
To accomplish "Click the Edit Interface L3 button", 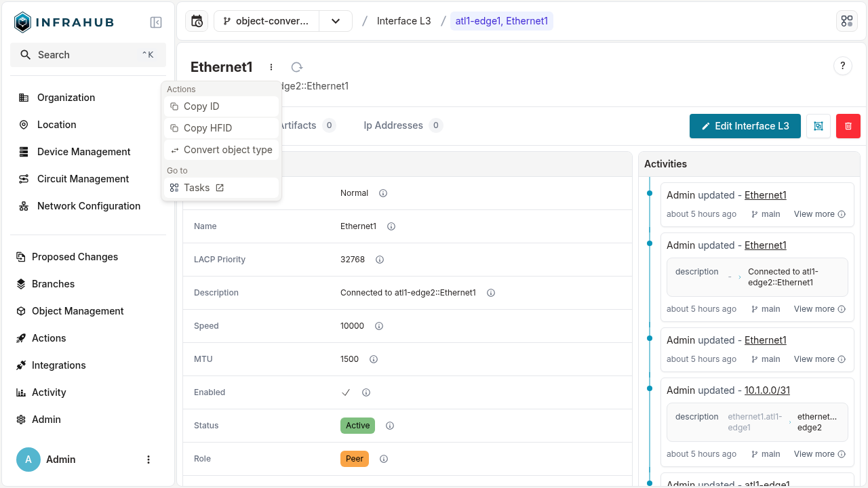I will (x=745, y=126).
